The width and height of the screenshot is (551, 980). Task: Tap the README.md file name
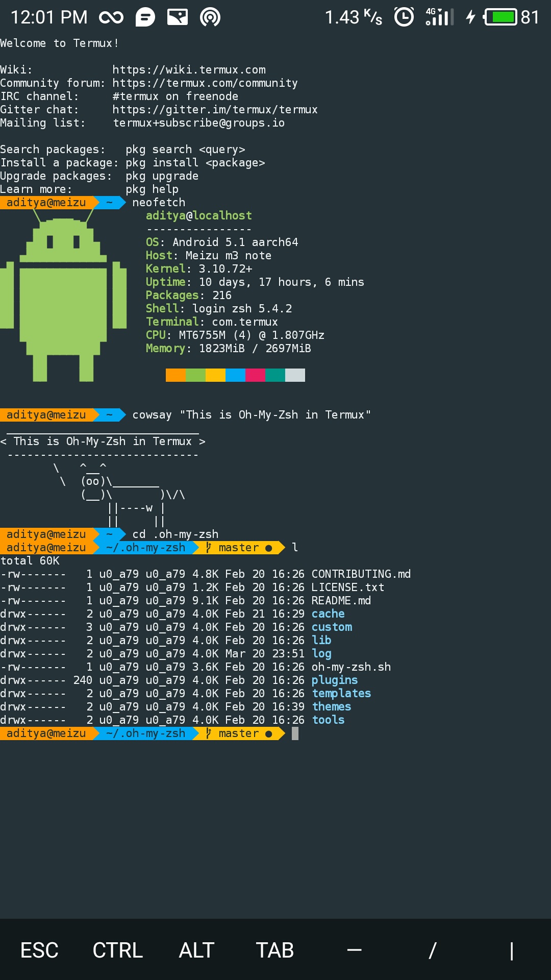coord(341,601)
